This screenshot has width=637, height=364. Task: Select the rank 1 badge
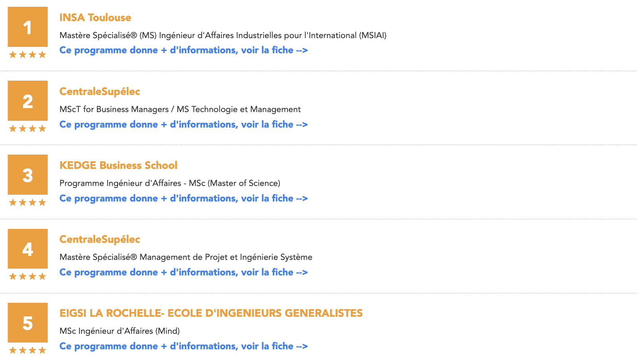(x=27, y=27)
